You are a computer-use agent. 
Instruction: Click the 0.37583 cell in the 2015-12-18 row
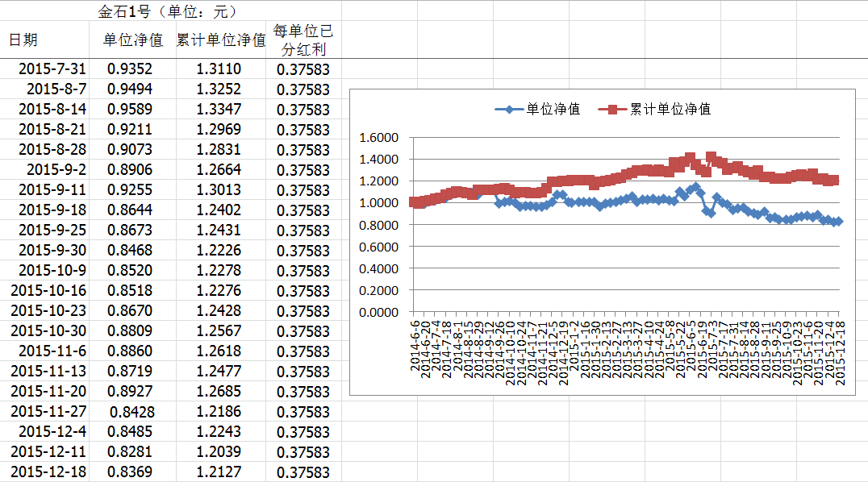(x=303, y=472)
